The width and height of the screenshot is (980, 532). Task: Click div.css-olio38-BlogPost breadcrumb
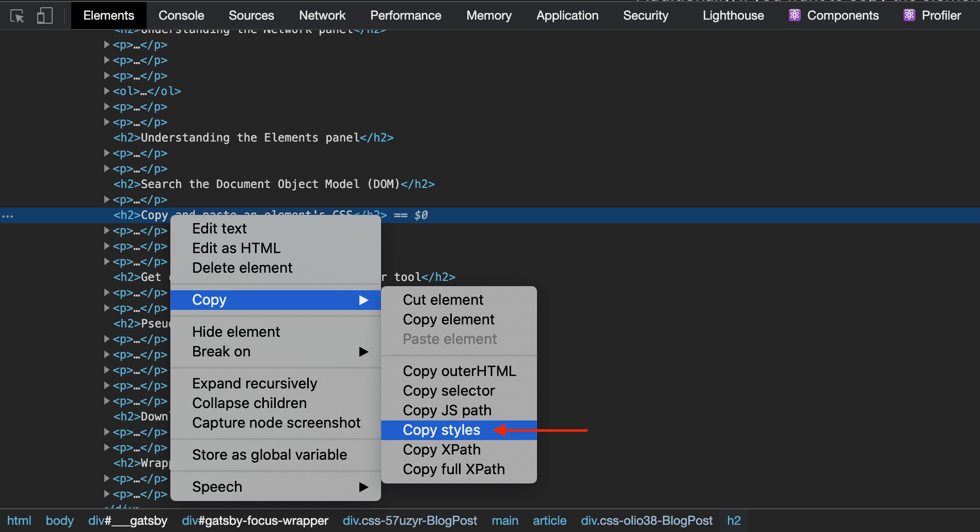click(646, 521)
